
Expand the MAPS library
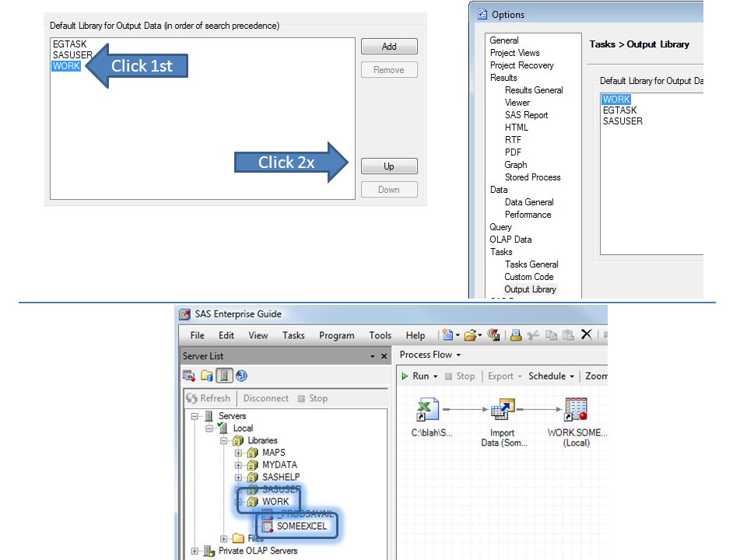pos(238,453)
